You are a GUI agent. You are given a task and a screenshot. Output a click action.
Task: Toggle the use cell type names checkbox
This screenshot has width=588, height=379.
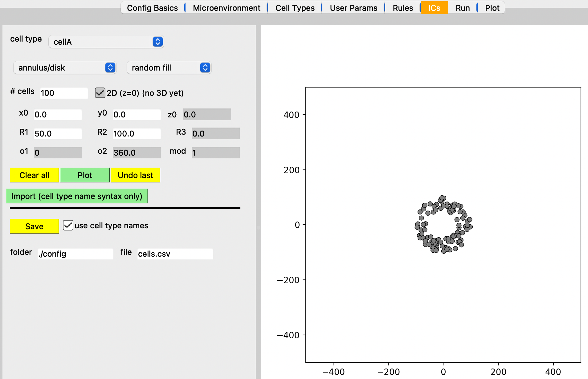[68, 225]
